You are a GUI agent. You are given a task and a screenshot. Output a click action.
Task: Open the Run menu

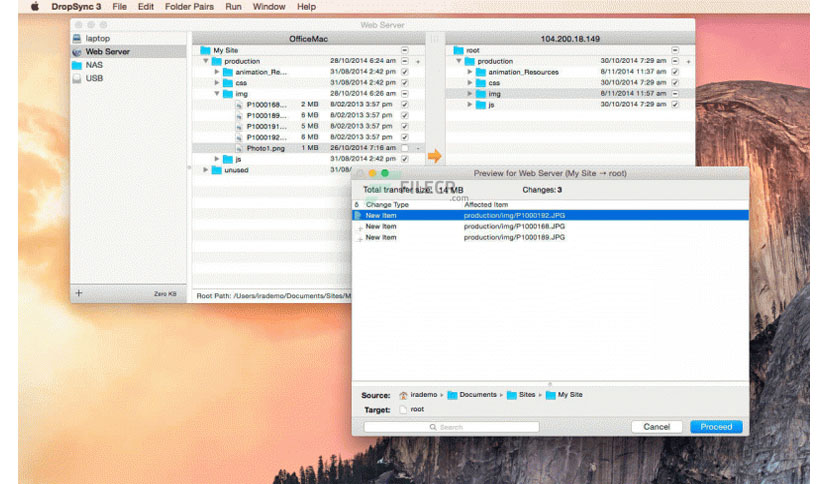pyautogui.click(x=233, y=6)
